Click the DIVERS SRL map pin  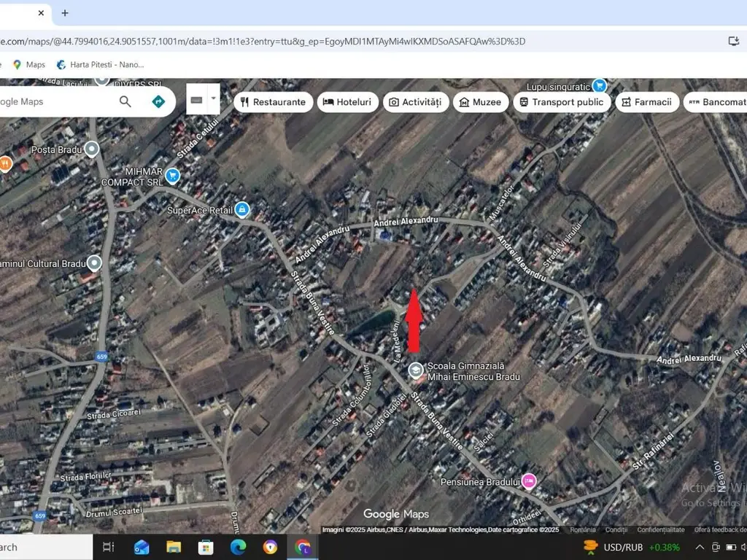click(101, 80)
